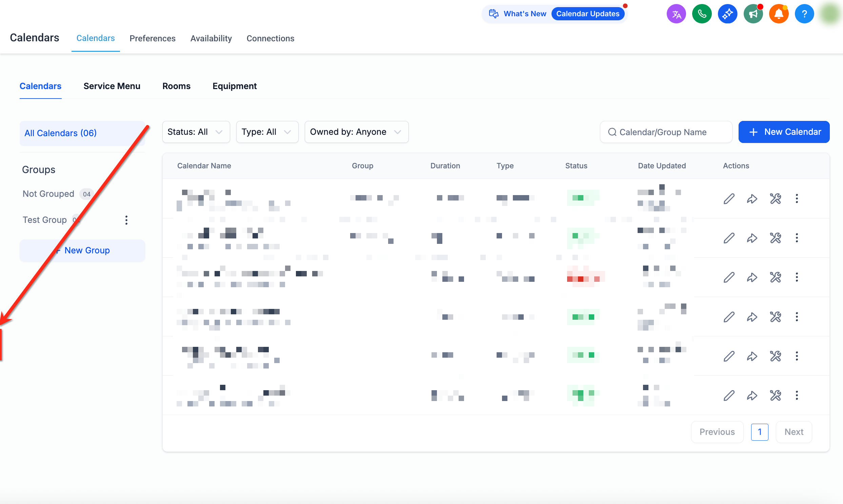Open tools icon in last calendar row
843x504 pixels.
point(776,395)
